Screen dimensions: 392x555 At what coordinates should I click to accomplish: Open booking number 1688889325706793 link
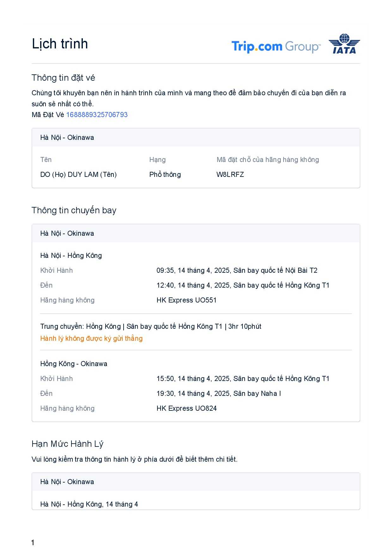point(97,115)
